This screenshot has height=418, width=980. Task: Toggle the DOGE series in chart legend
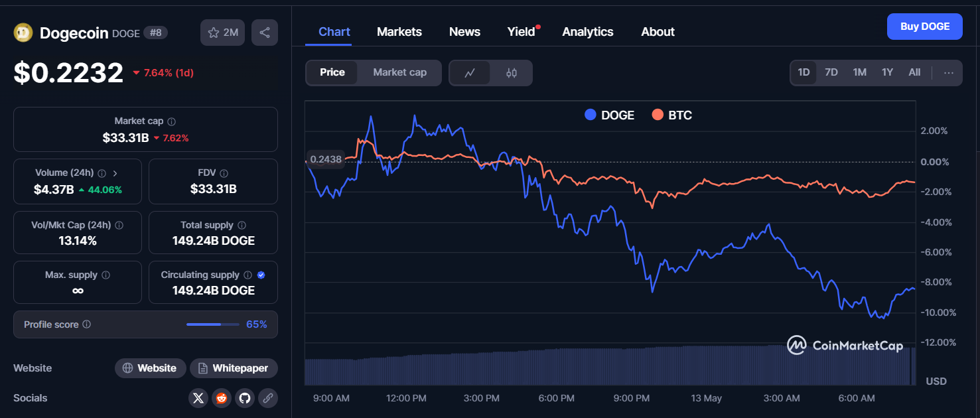click(x=609, y=115)
